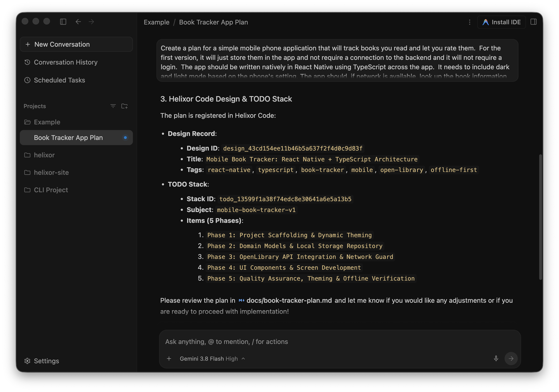Start a New Conversation
Screen dimensions: 559x392
[x=76, y=44]
